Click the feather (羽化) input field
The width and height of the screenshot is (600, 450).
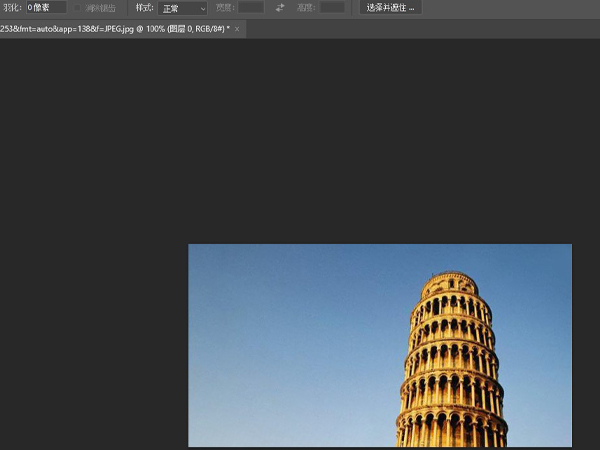45,8
